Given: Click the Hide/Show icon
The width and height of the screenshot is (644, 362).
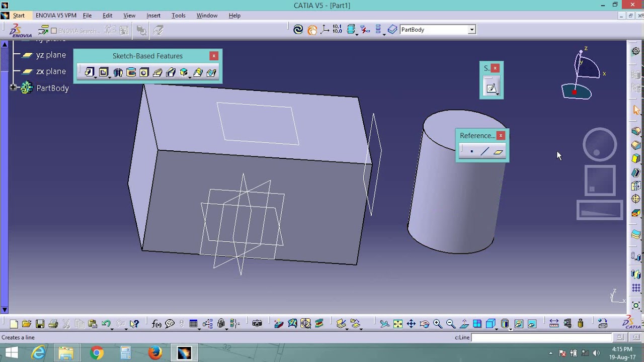Looking at the screenshot, I should [519, 324].
